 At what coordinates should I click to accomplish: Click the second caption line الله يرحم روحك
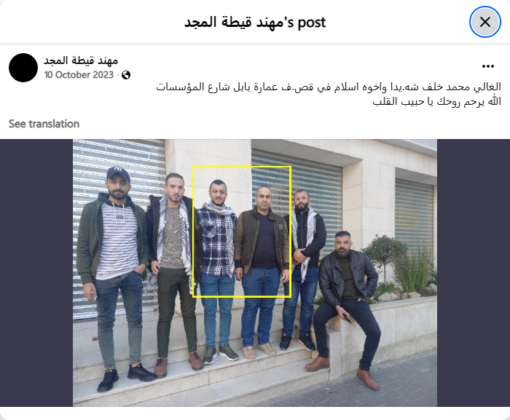coord(437,101)
